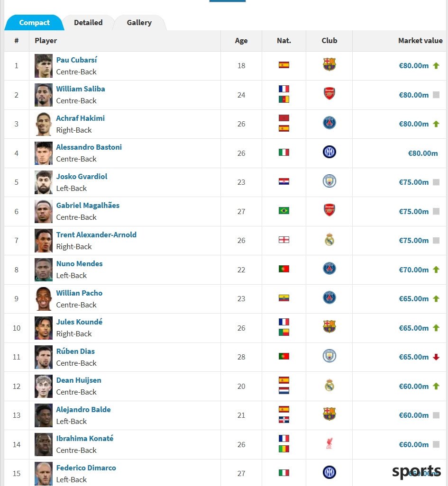Viewport: 448px width, 486px height.
Task: Click Alejandro Balde's portrait thumbnail
Action: 44,415
